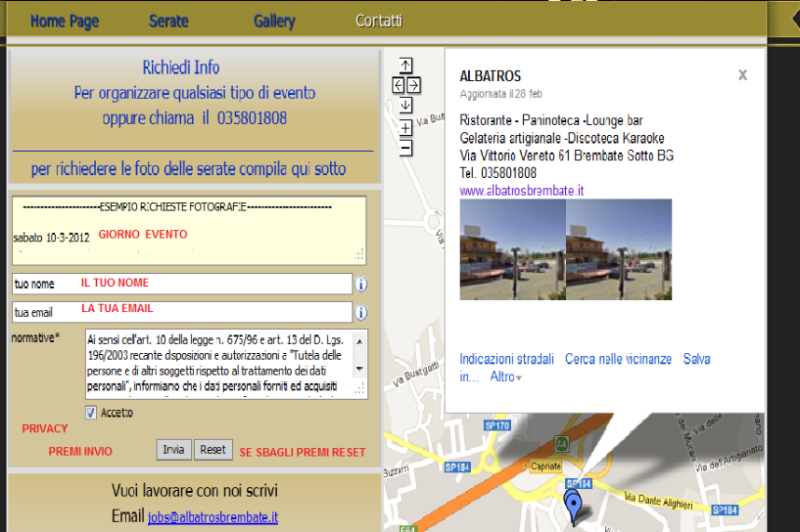Click the Tel. 035801808 line in the info window

[x=498, y=173]
